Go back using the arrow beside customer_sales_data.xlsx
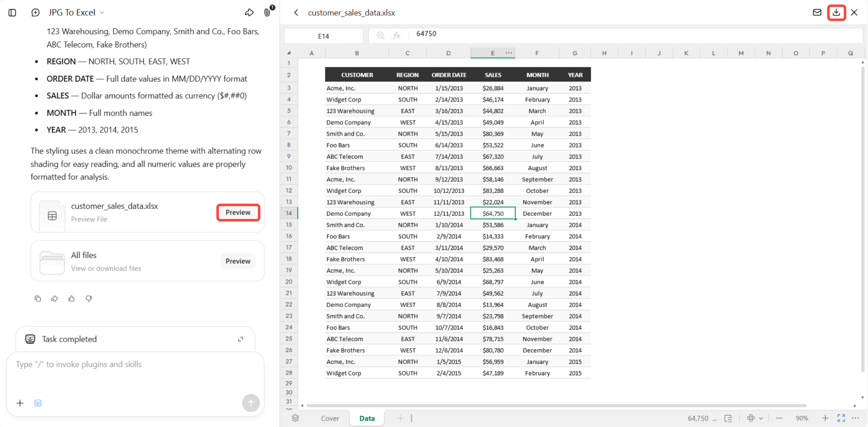Screen dimensions: 868x427 pos(296,13)
